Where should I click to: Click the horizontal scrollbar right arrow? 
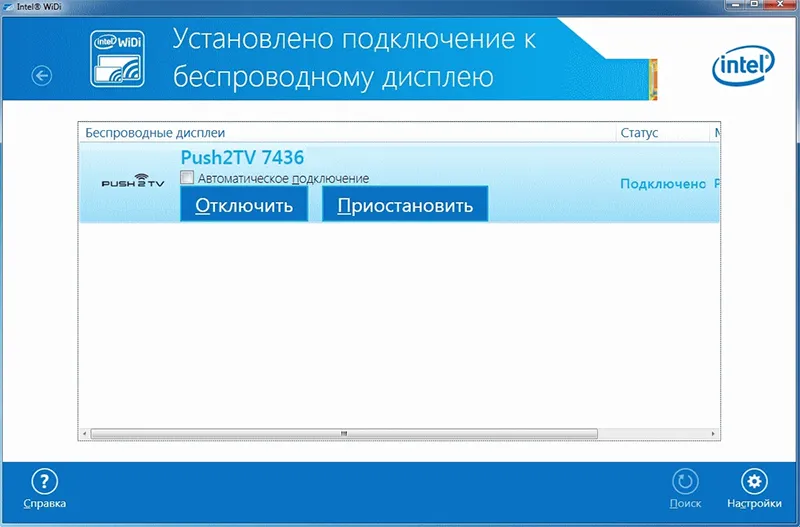(x=713, y=434)
